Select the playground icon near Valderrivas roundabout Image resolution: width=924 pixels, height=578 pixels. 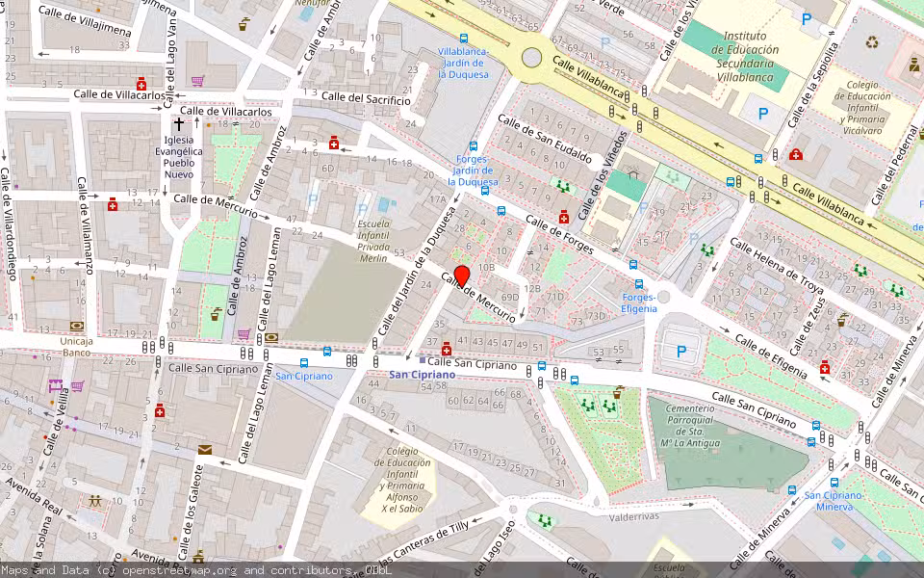pyautogui.click(x=545, y=521)
